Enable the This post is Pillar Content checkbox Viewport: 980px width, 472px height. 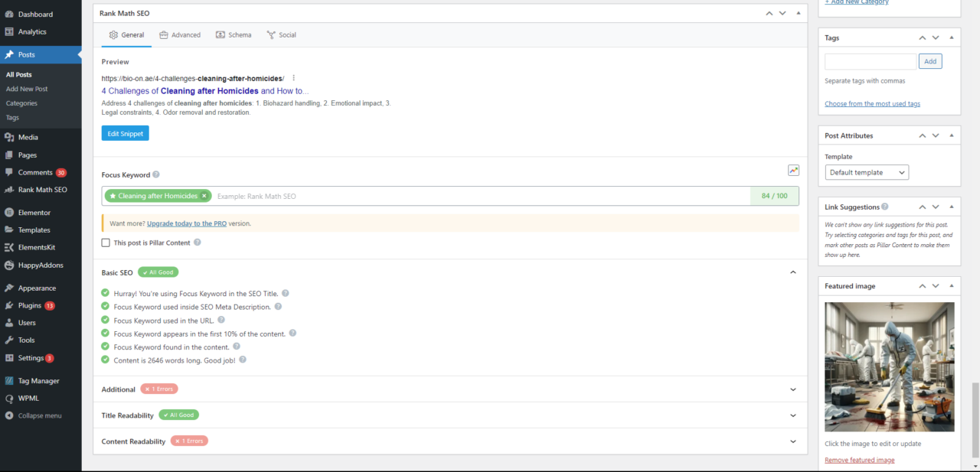[106, 243]
